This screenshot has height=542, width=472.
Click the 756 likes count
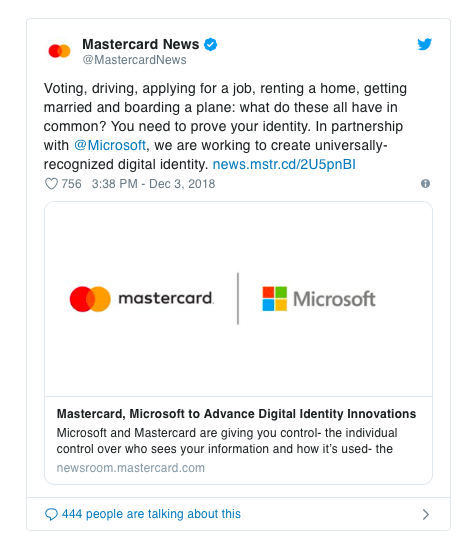tap(71, 184)
